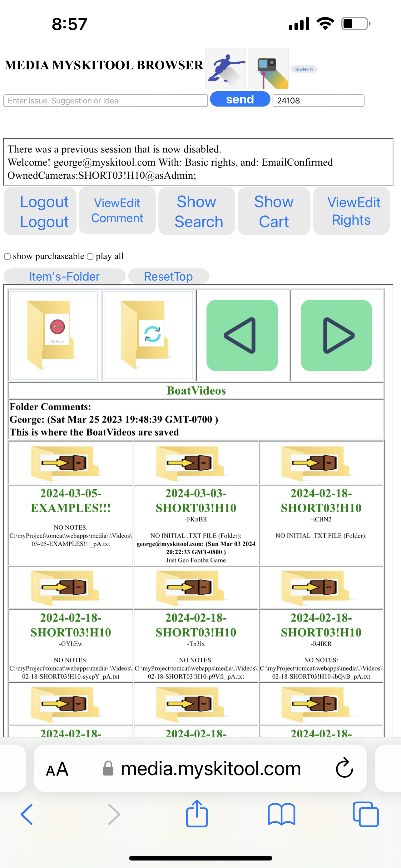This screenshot has width=401, height=868.
Task: Tap Safari share icon
Action: [197, 813]
